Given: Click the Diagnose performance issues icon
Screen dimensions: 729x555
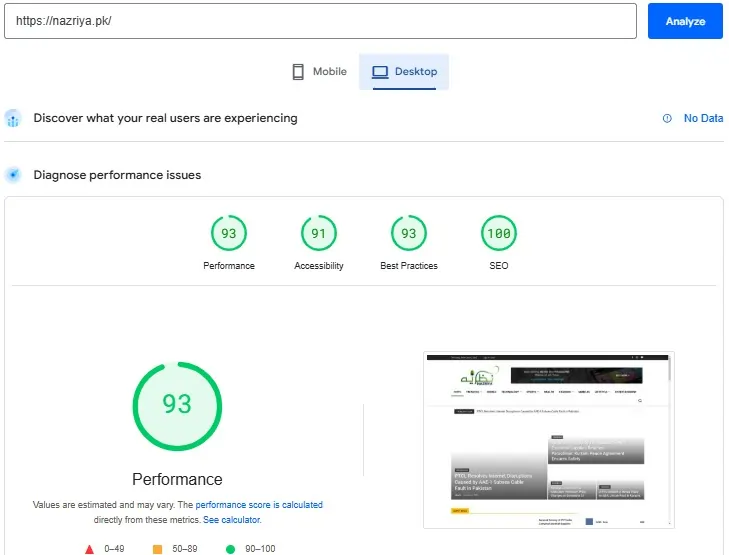Looking at the screenshot, I should click(13, 175).
